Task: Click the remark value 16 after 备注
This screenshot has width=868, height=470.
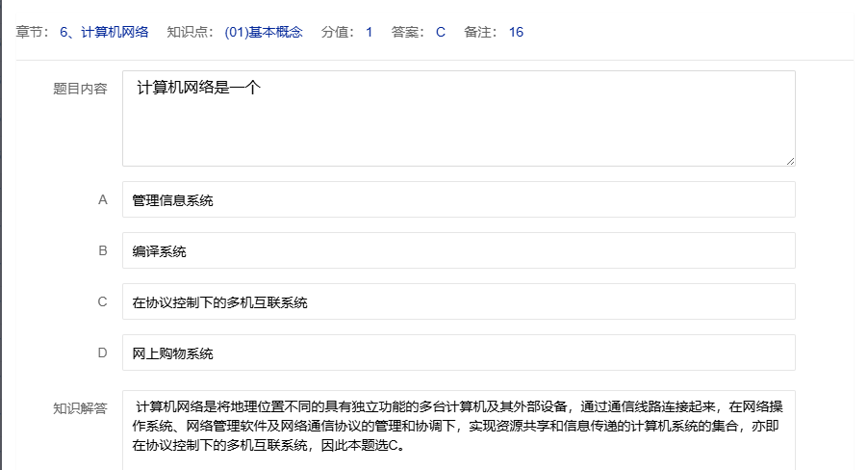Action: [x=516, y=32]
